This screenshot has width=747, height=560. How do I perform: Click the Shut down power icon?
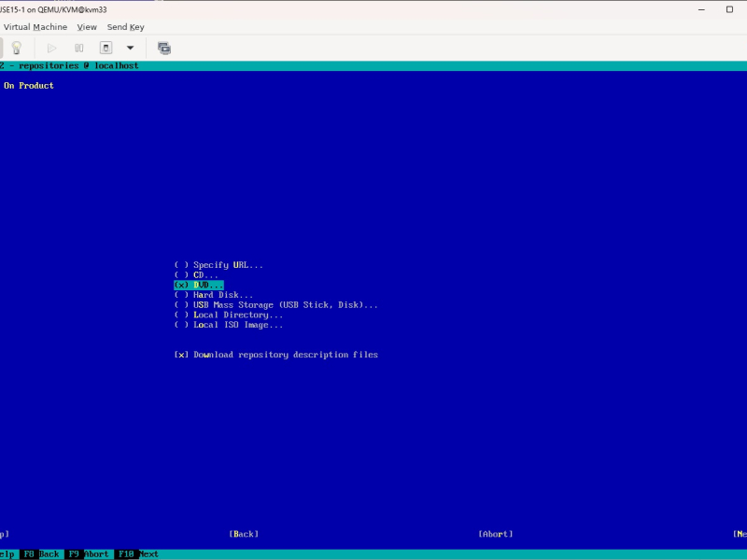(x=106, y=48)
